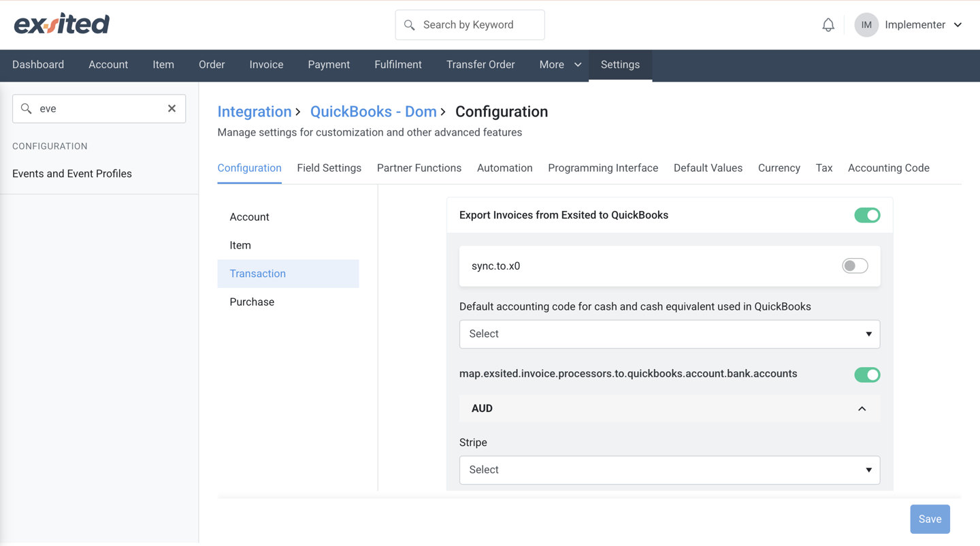Switch to the Default Values tab
The height and width of the screenshot is (546, 980).
tap(708, 168)
